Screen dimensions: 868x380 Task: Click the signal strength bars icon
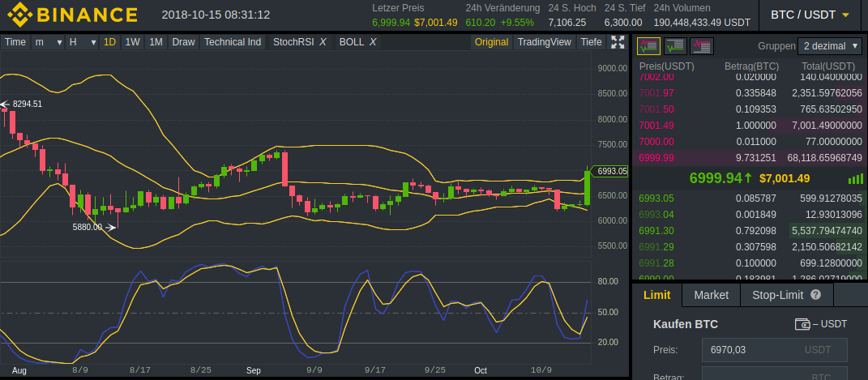pyautogui.click(x=855, y=178)
